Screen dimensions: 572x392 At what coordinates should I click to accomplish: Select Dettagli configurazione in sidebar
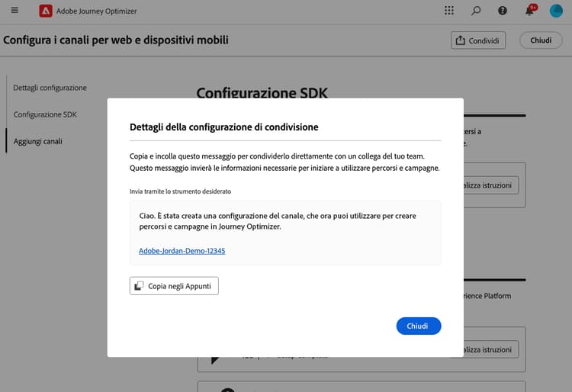point(50,88)
